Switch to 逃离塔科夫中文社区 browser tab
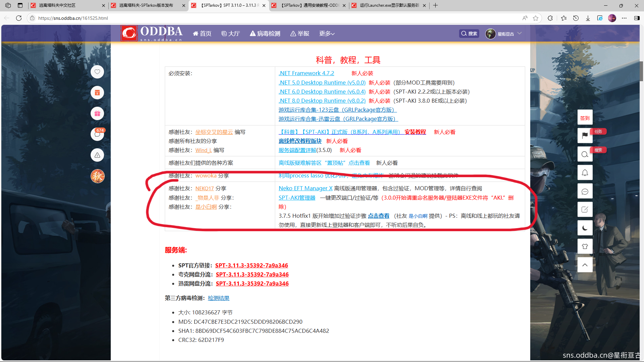This screenshot has height=362, width=644. [66, 5]
